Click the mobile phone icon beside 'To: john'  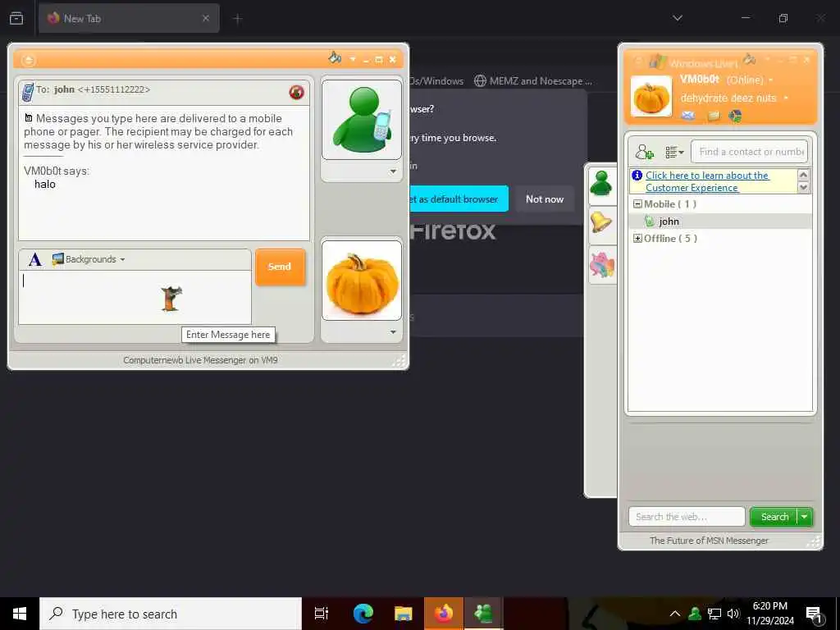(x=28, y=92)
